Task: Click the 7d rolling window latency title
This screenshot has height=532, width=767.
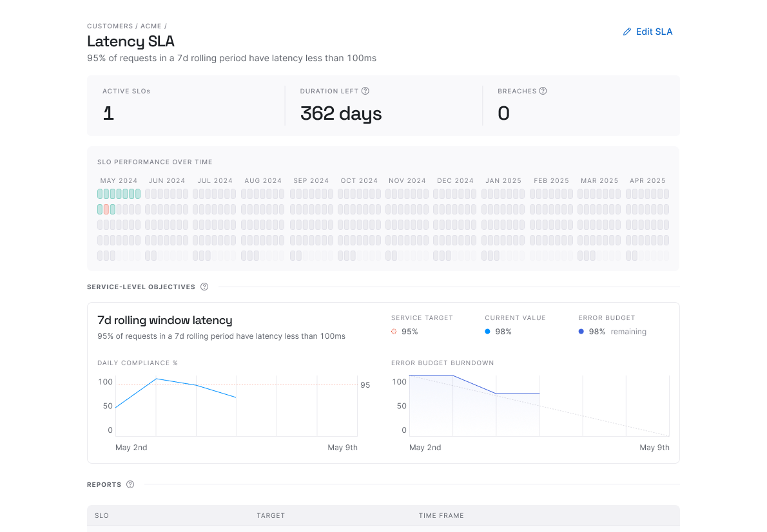Action: pyautogui.click(x=164, y=320)
